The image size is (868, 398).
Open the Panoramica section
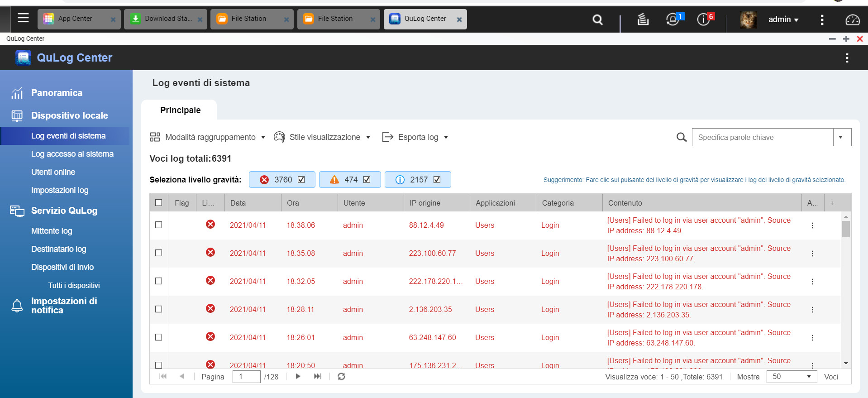tap(57, 93)
